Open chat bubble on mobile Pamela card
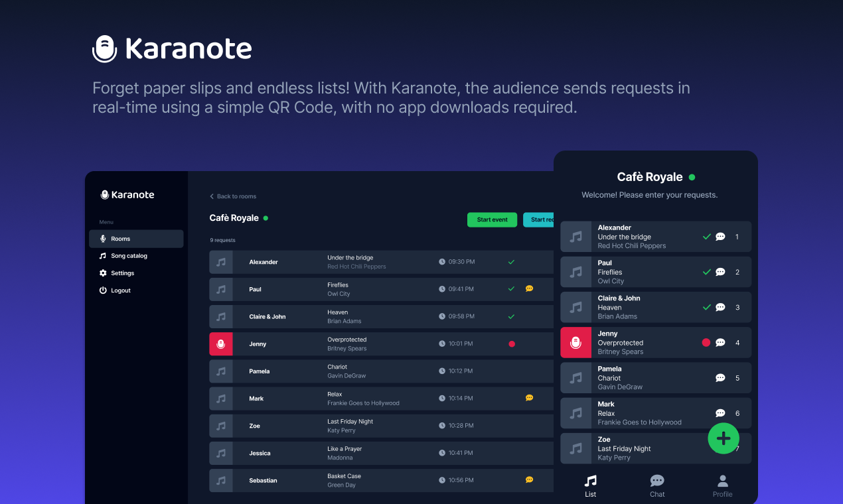Viewport: 843px width, 504px height. pyautogui.click(x=720, y=378)
